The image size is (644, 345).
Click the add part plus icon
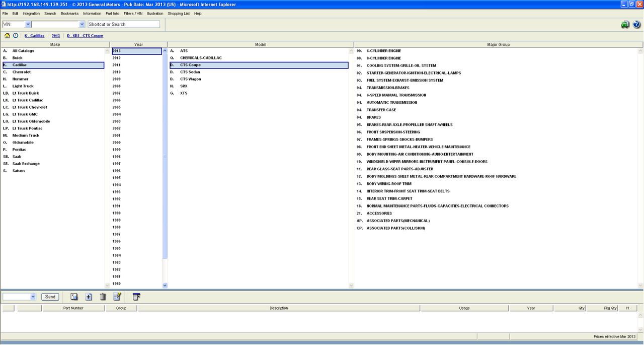coord(89,297)
